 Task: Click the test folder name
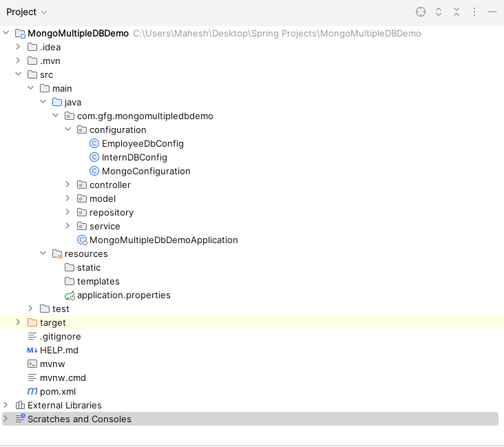61,309
